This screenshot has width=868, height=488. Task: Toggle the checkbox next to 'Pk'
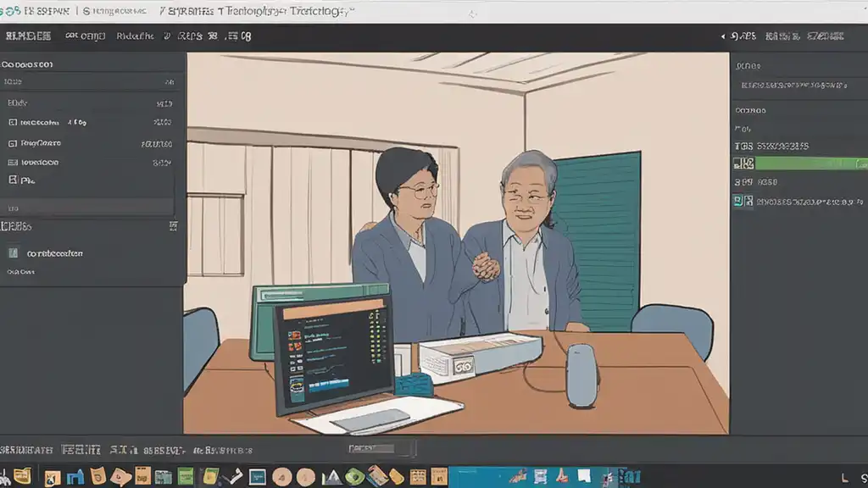14,180
